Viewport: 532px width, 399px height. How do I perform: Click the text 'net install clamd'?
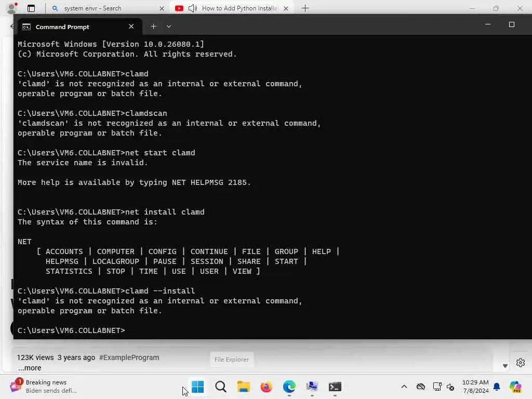[165, 212]
